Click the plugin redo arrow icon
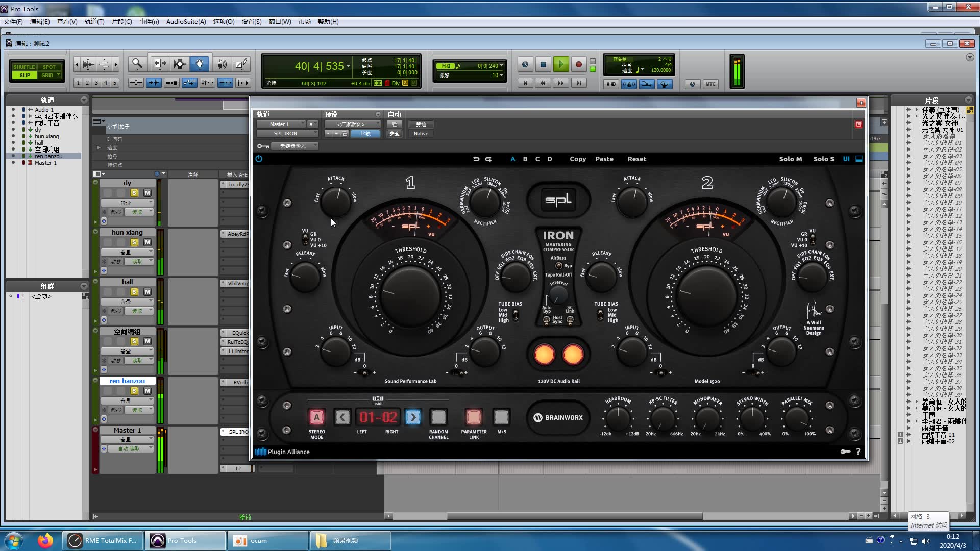Viewport: 980px width, 551px height. click(x=488, y=159)
